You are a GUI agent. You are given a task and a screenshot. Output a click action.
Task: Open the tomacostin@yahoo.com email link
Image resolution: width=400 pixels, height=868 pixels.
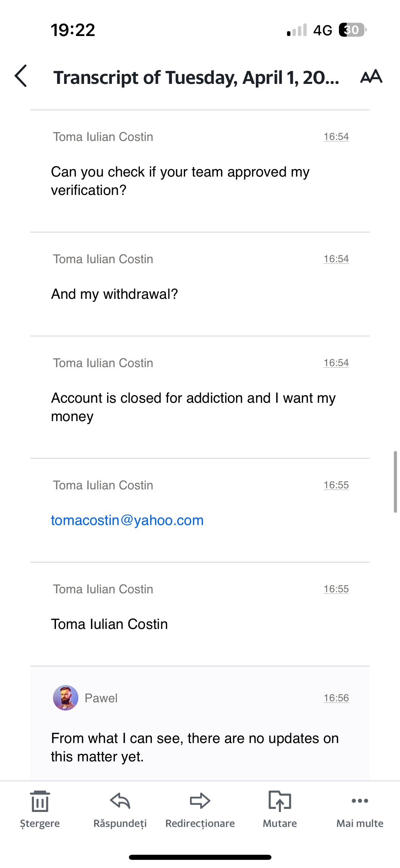point(127,520)
